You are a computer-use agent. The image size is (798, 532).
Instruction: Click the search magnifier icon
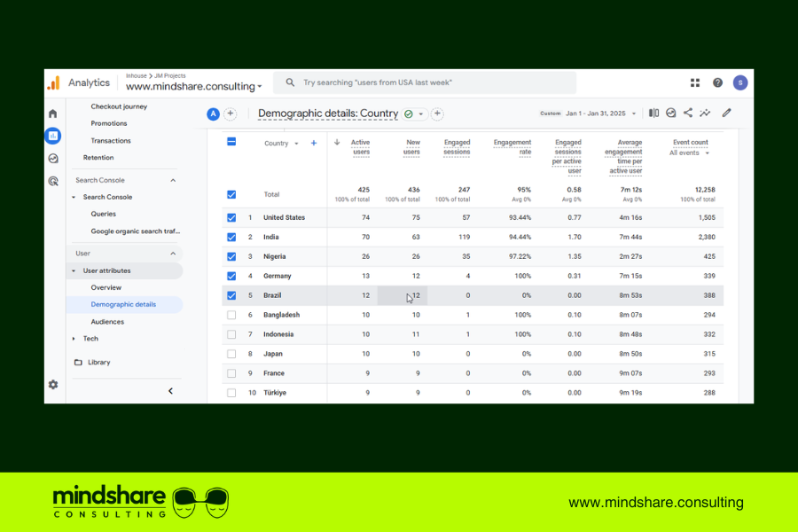(x=290, y=82)
